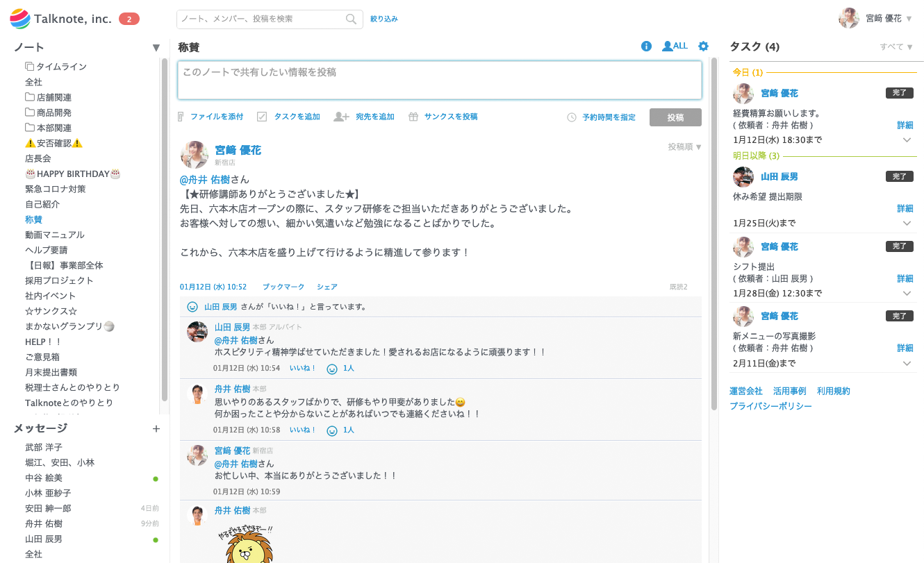Screen dimensions: 924x563
Task: Mark シフト提出 task as 完了
Action: click(900, 246)
